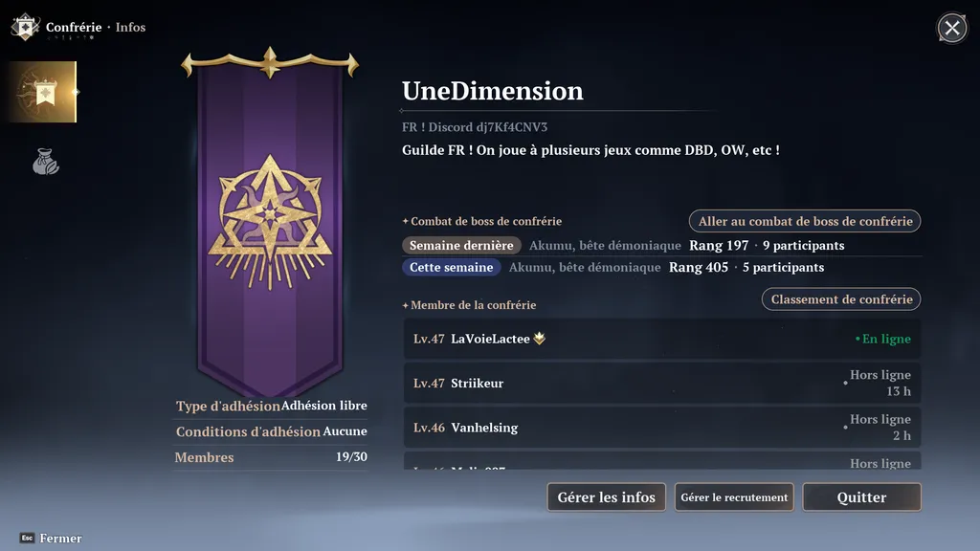Image resolution: width=980 pixels, height=551 pixels.
Task: Click the Confrérie emblem icon at top left
Action: click(25, 27)
